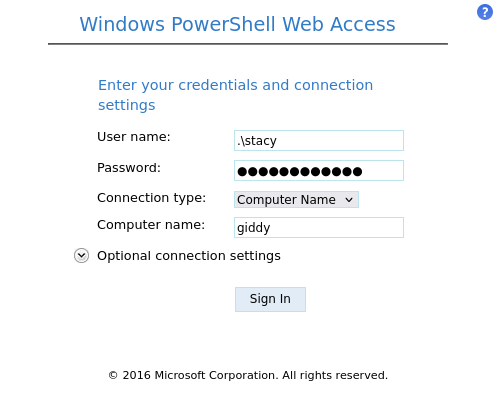Viewport: 495px width, 397px height.
Task: Click the 'User name:' label
Action: coord(134,137)
